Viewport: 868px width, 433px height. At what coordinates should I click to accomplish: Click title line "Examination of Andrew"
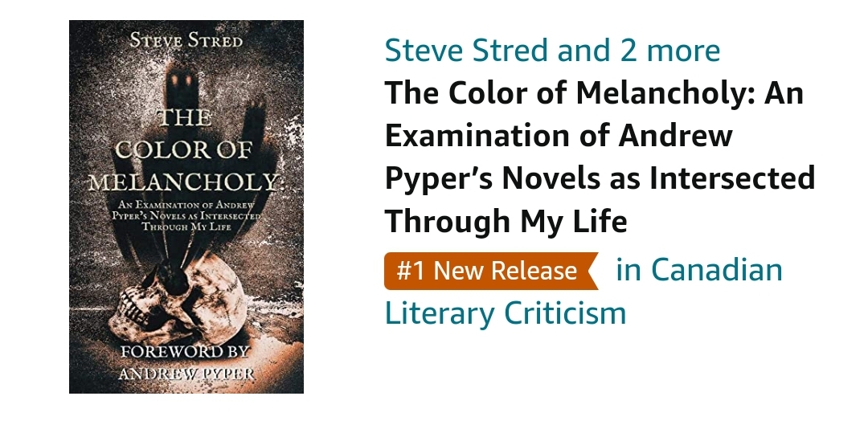click(559, 136)
